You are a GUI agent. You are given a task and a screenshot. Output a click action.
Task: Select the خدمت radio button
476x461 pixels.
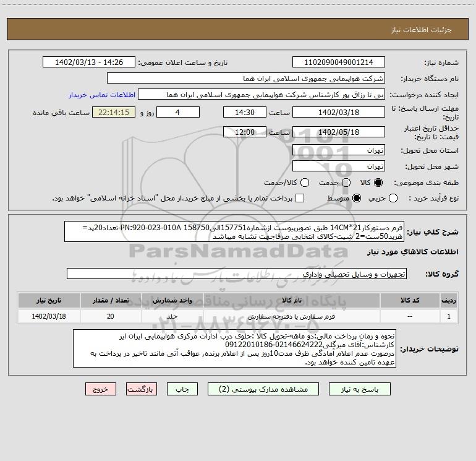[346, 183]
